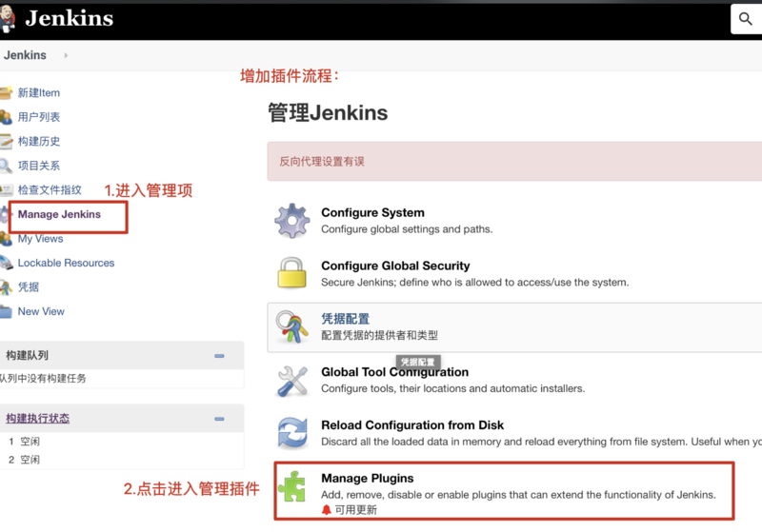
Task: Open 构建历史 in sidebar
Action: coord(39,141)
